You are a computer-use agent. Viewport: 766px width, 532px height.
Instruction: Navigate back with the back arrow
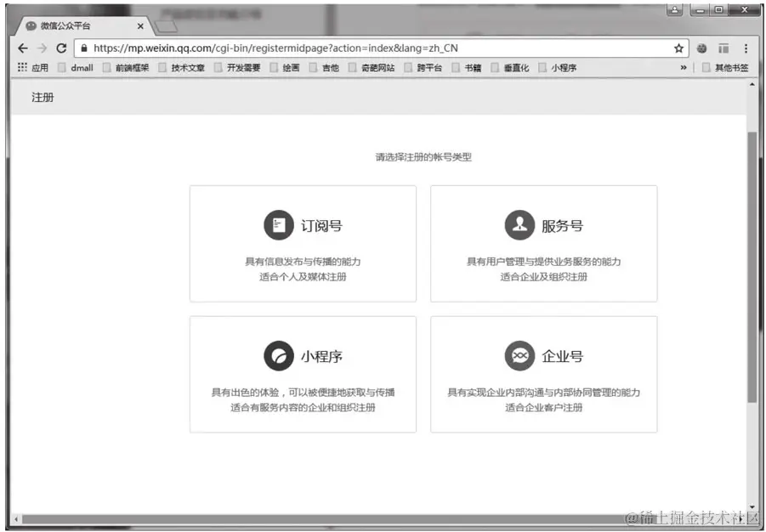click(x=20, y=48)
